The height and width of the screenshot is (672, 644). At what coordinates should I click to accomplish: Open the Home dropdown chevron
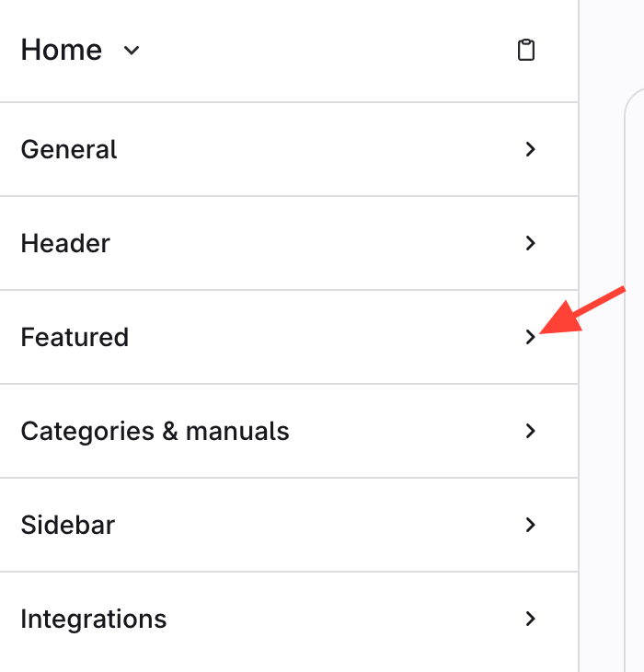point(132,51)
